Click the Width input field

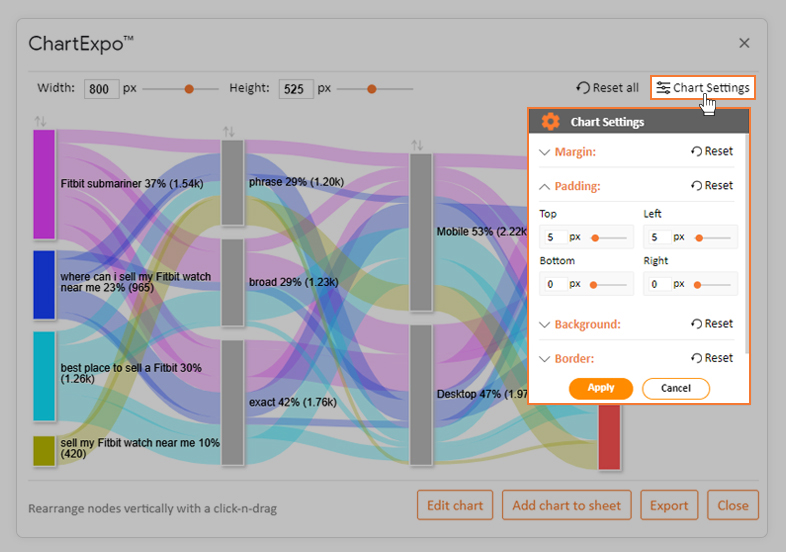click(x=101, y=89)
